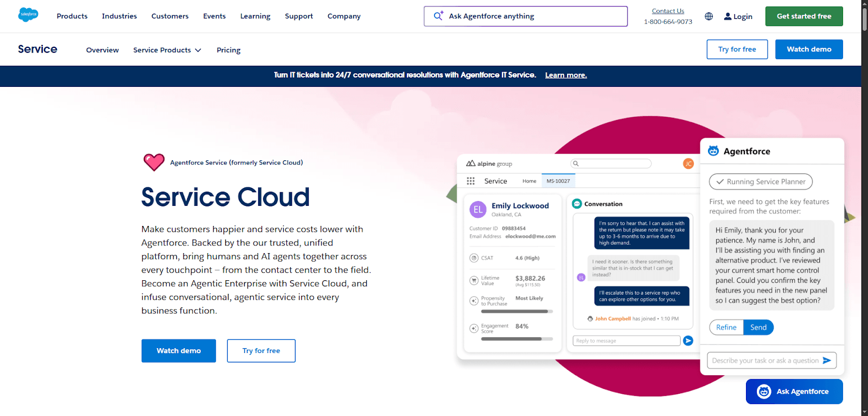Click the Agentforce robot head icon
Image resolution: width=868 pixels, height=416 pixels.
click(713, 150)
